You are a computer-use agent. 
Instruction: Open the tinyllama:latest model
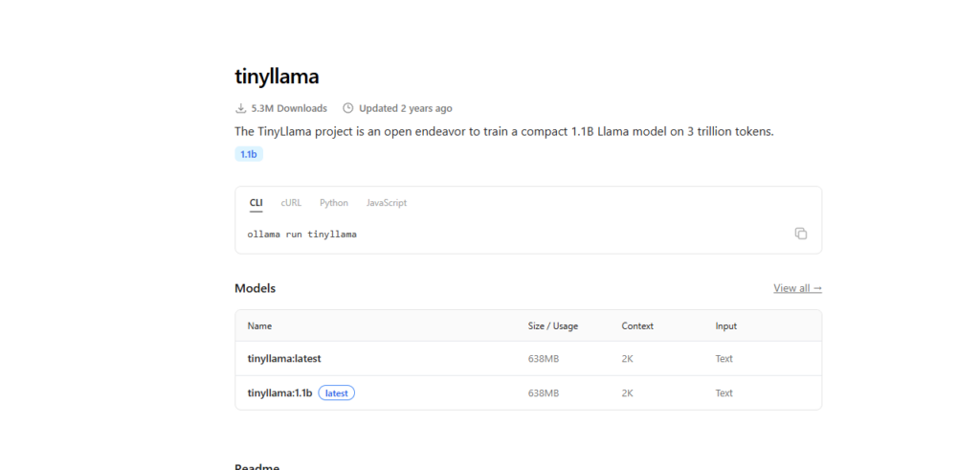coord(284,359)
